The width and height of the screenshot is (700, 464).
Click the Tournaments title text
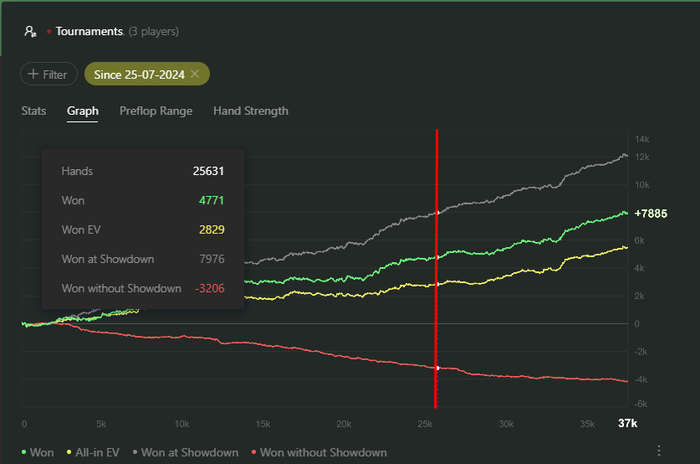click(x=89, y=31)
